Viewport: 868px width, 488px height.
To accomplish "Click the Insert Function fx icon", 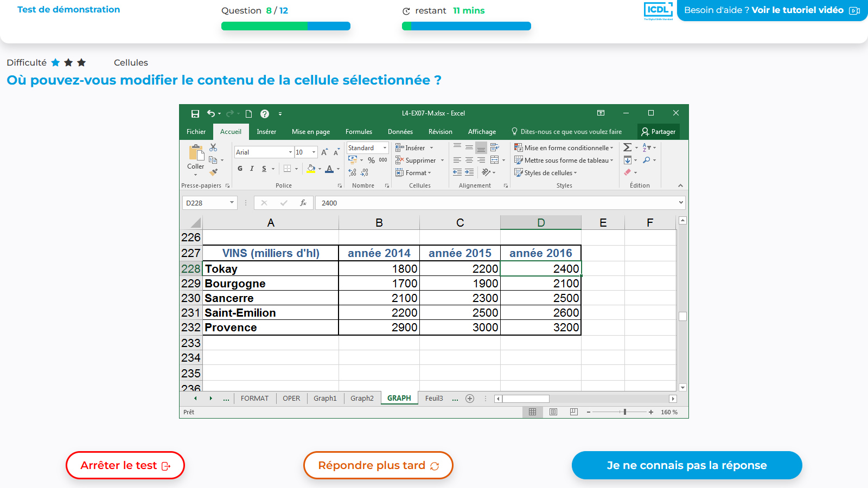I will coord(303,203).
